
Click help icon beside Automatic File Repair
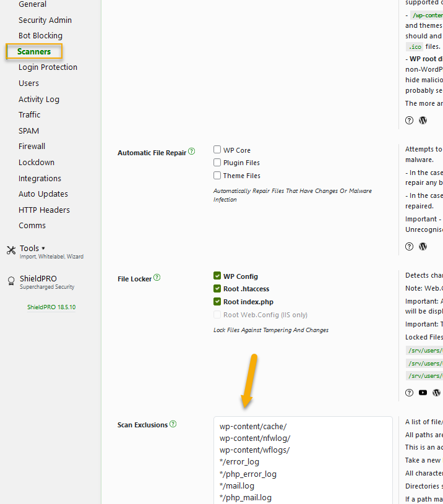click(192, 151)
